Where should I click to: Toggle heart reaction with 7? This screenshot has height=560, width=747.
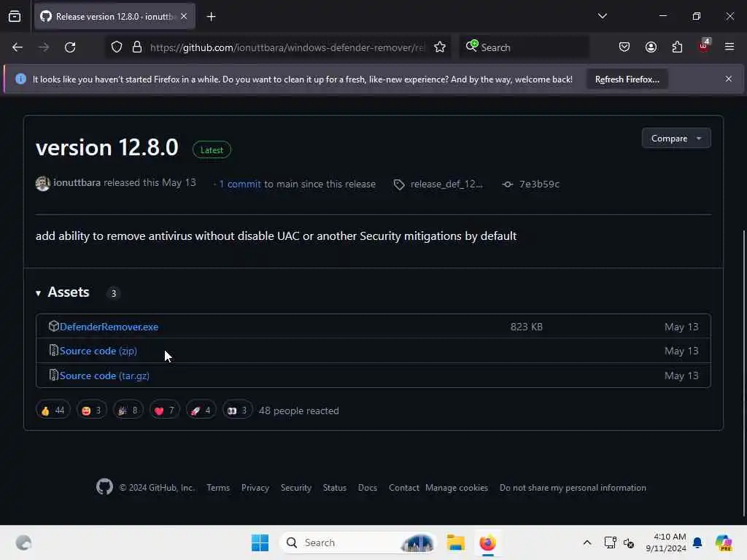[164, 410]
